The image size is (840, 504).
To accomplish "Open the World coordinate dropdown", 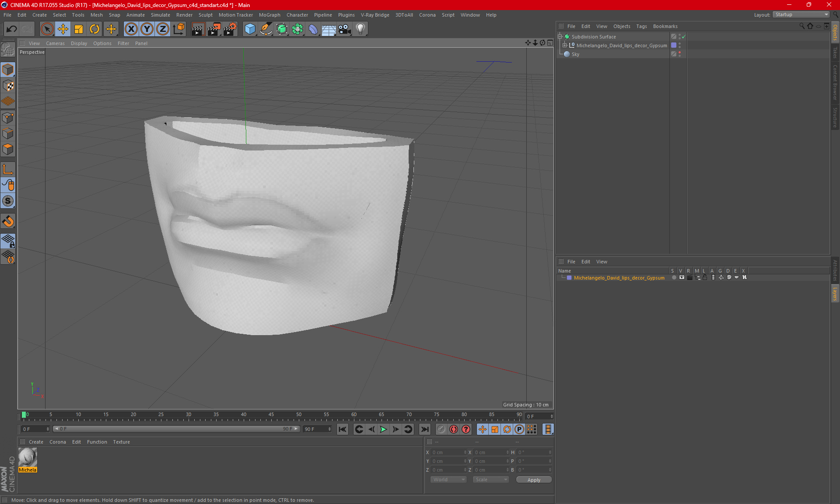I will [448, 479].
